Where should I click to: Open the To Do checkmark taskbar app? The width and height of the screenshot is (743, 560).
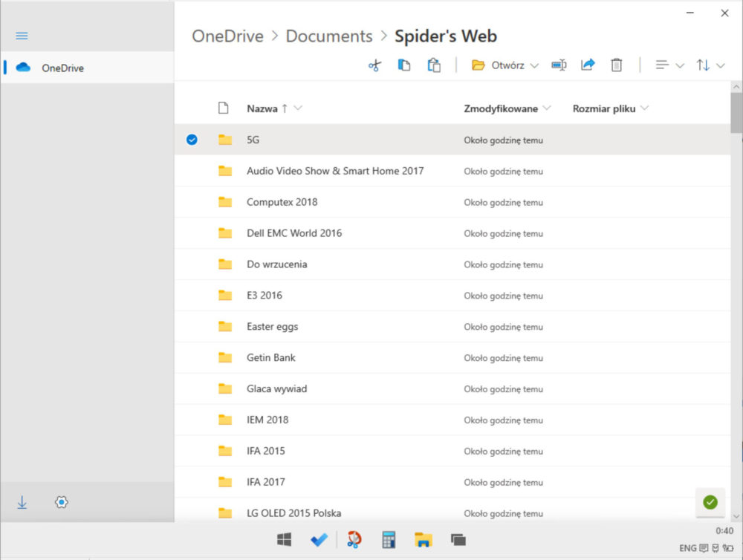click(x=319, y=540)
